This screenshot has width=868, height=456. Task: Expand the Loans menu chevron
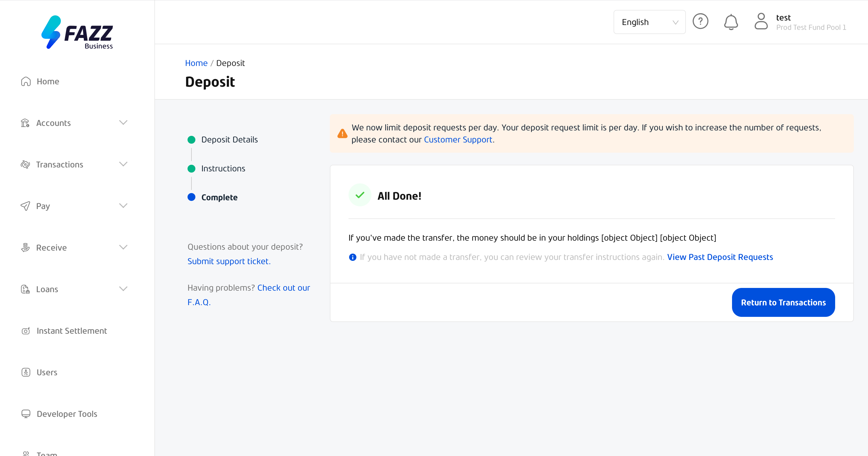click(x=123, y=289)
